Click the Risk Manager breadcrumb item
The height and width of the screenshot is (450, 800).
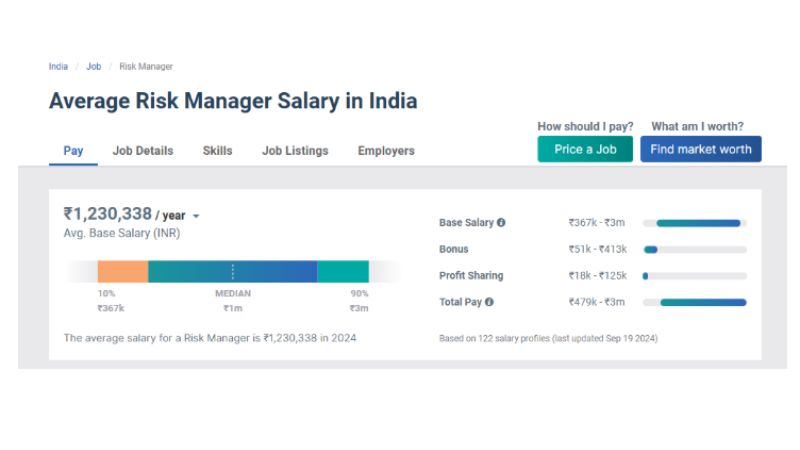(x=146, y=67)
